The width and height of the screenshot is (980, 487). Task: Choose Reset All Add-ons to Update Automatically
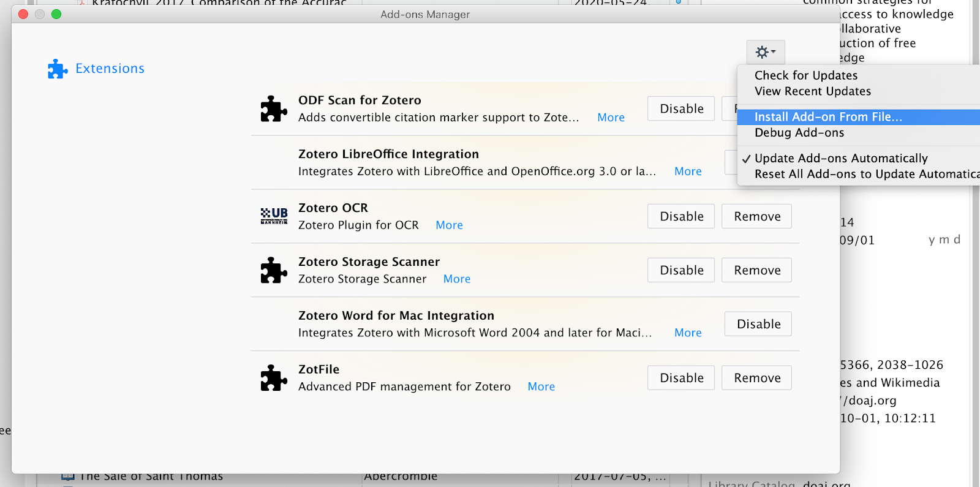(x=866, y=175)
